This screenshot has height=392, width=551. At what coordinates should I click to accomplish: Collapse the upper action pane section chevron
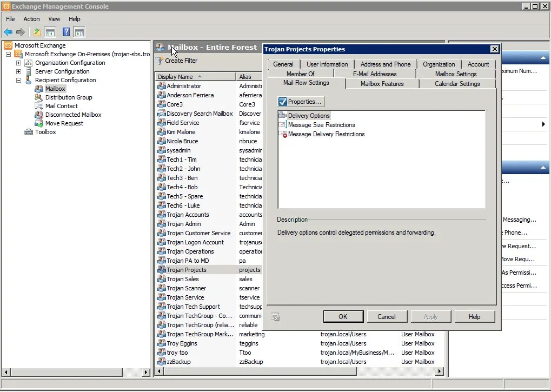(x=543, y=57)
